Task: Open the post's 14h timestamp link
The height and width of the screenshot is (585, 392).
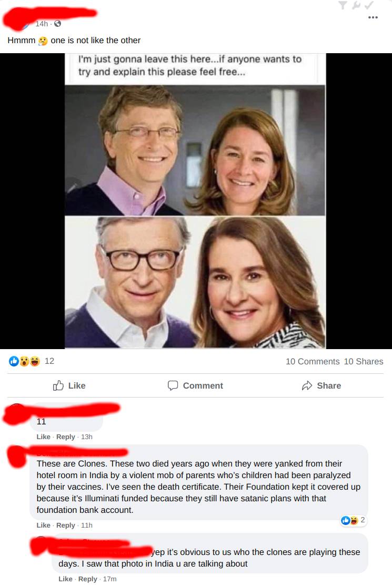Action: pyautogui.click(x=42, y=24)
